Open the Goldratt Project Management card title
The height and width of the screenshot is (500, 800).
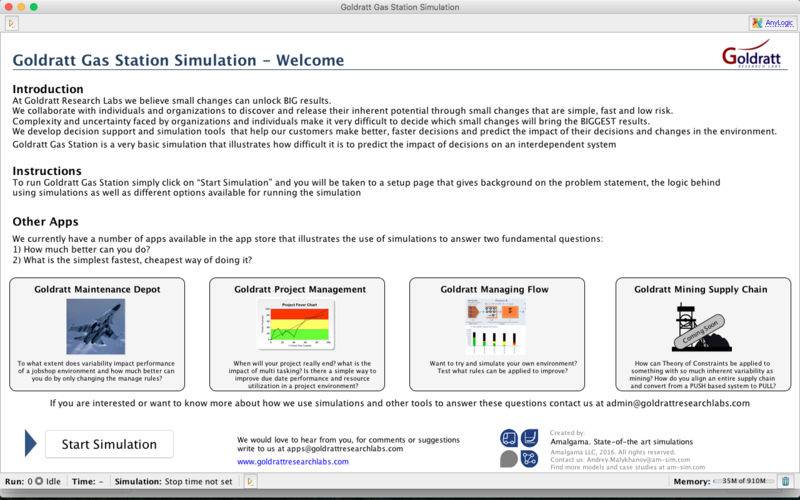click(300, 289)
